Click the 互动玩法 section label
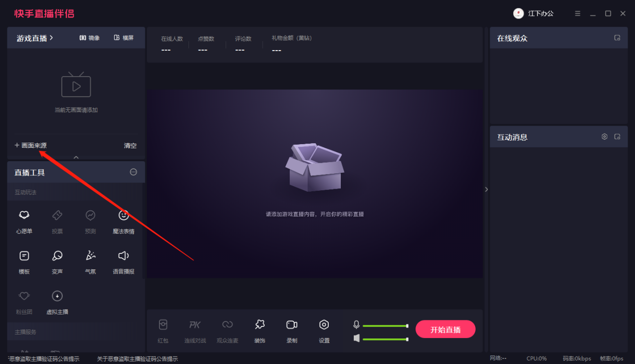This screenshot has width=635, height=364. point(26,192)
